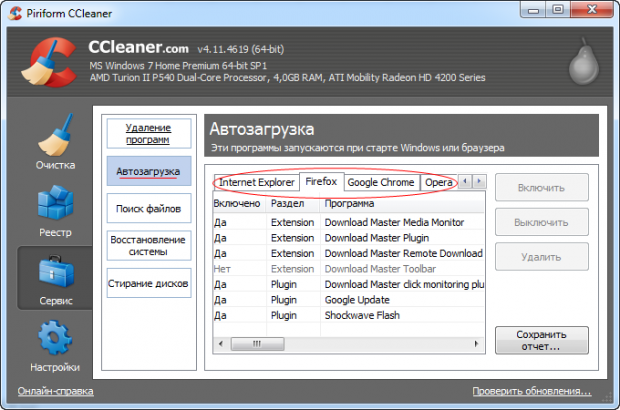Open the Настройки gear icon
Screen dimensions: 620x410
[55, 338]
